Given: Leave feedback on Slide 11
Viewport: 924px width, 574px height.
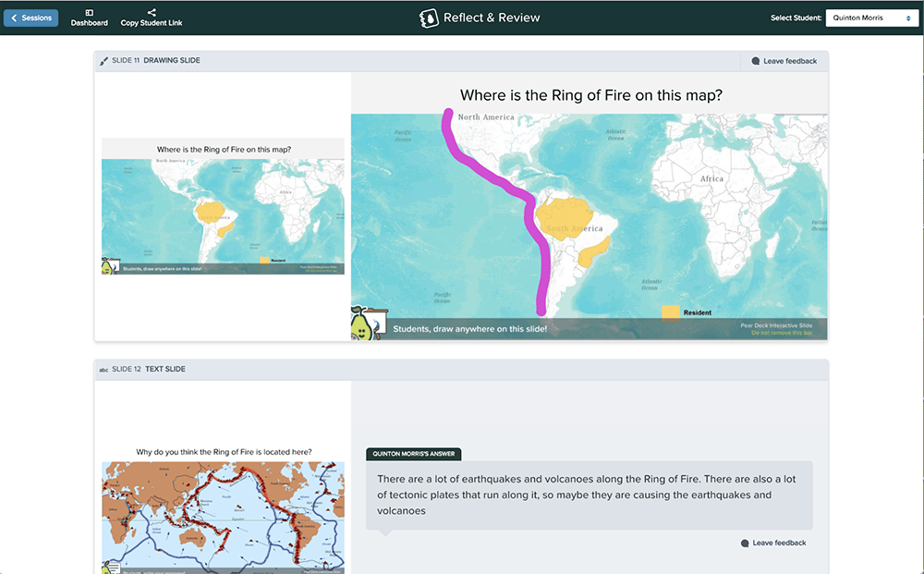Looking at the screenshot, I should [x=784, y=61].
